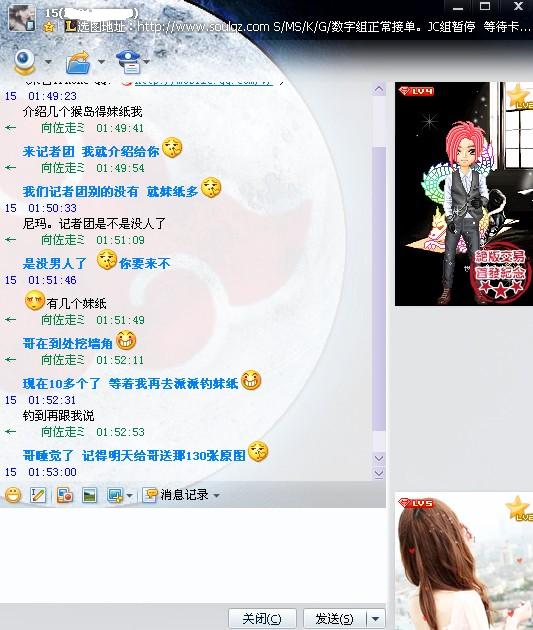Open the send options arrow beside 发送
The image size is (533, 630).
point(376,618)
